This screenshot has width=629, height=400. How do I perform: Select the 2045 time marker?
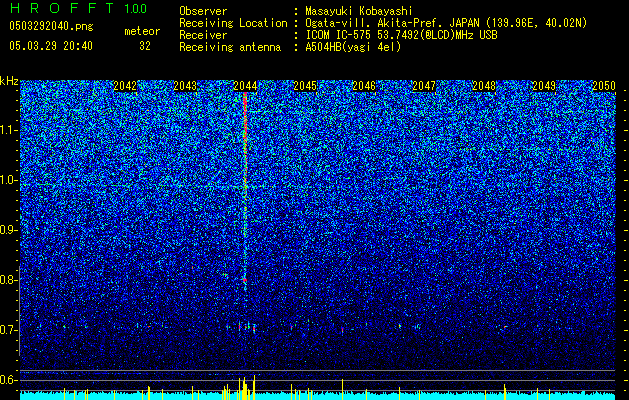click(x=305, y=86)
